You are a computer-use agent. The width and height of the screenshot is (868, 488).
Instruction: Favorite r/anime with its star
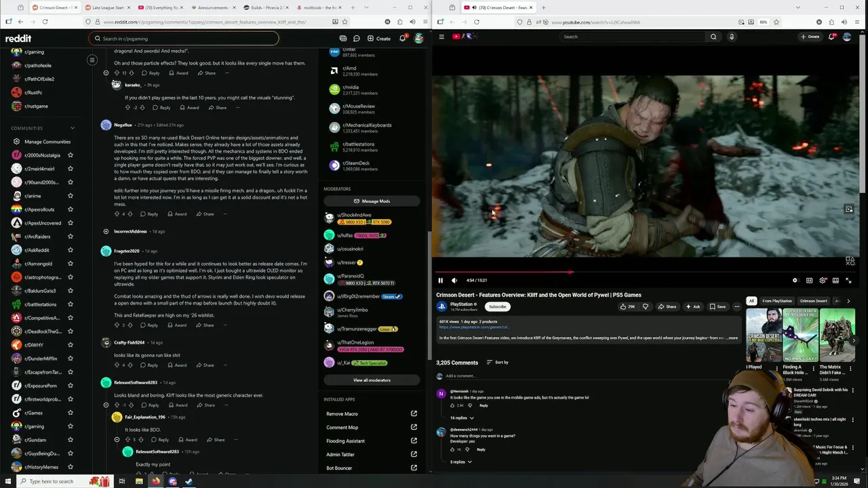pos(70,196)
